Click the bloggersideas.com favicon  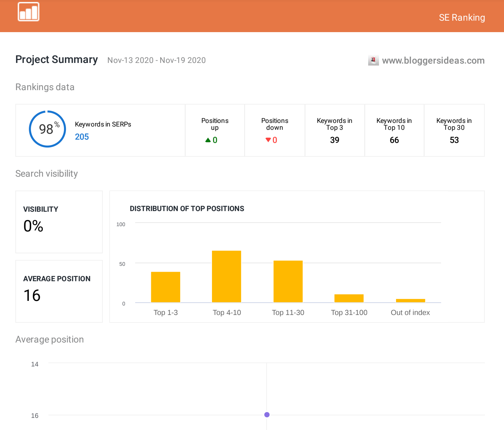(x=373, y=61)
